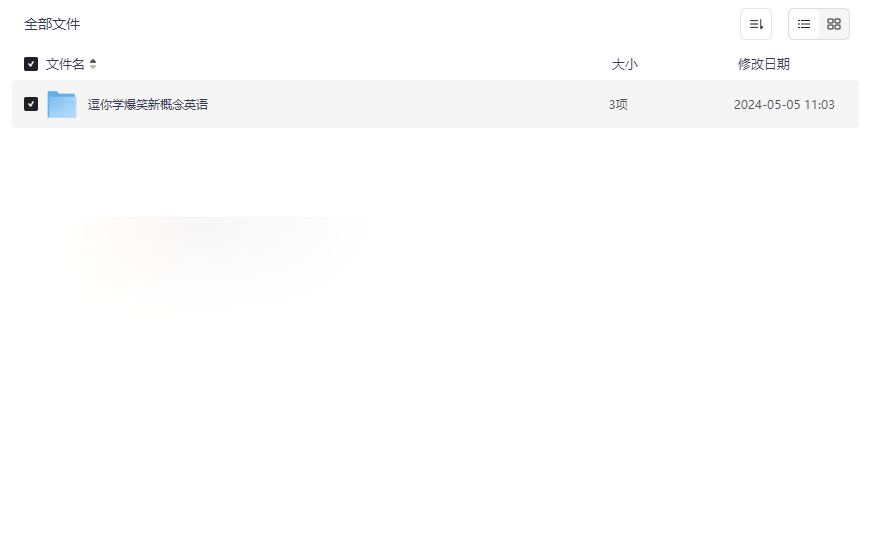874x538 pixels.
Task: Switch to list view layout
Action: [803, 24]
